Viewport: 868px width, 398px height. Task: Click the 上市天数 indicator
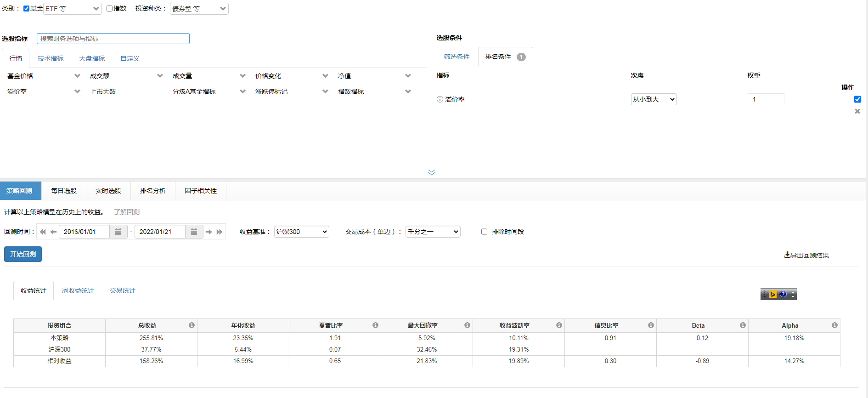(x=103, y=91)
